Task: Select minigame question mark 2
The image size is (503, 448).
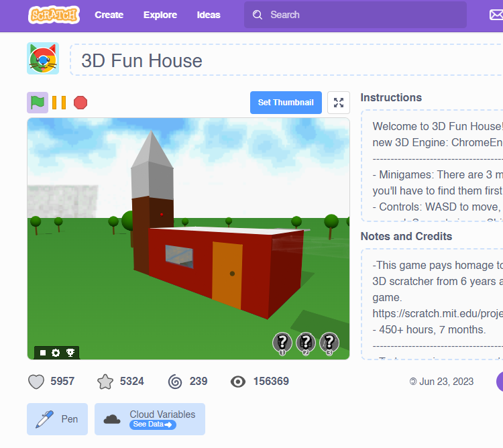Action: tap(306, 343)
